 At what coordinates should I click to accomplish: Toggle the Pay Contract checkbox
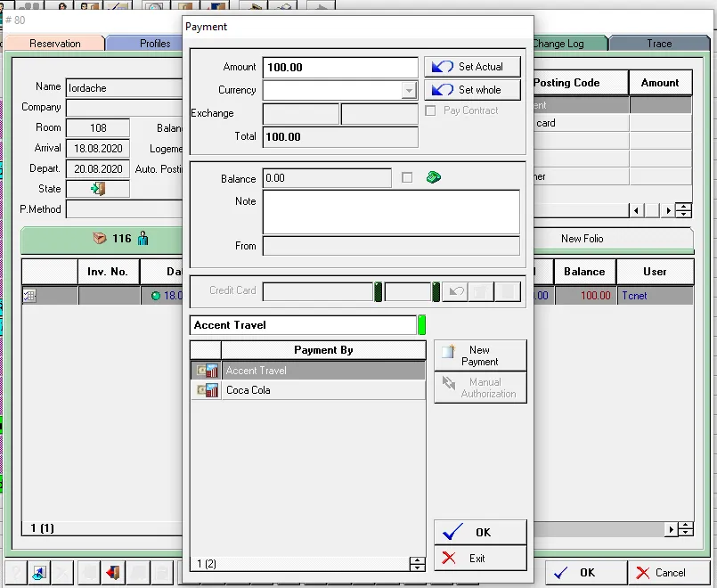click(x=430, y=110)
